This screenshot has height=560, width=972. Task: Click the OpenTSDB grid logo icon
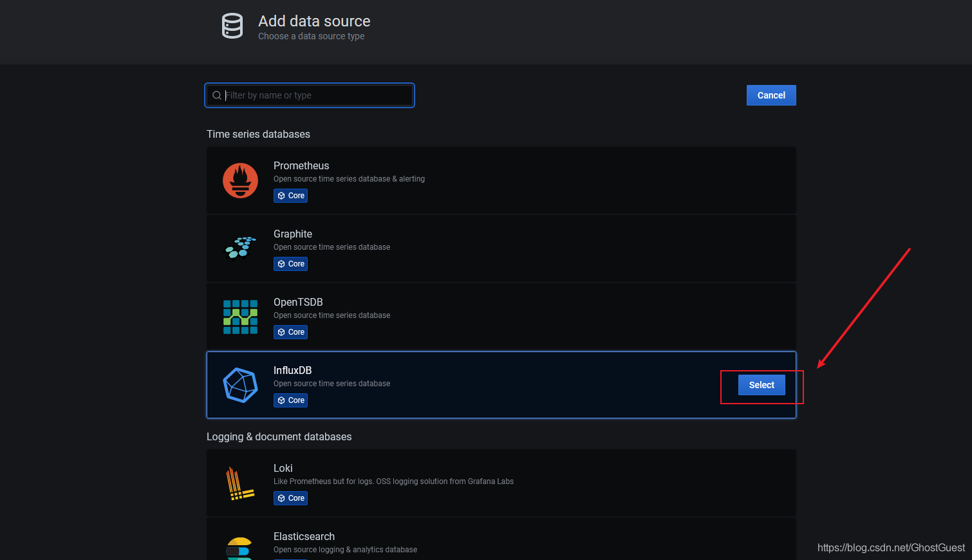click(x=240, y=317)
